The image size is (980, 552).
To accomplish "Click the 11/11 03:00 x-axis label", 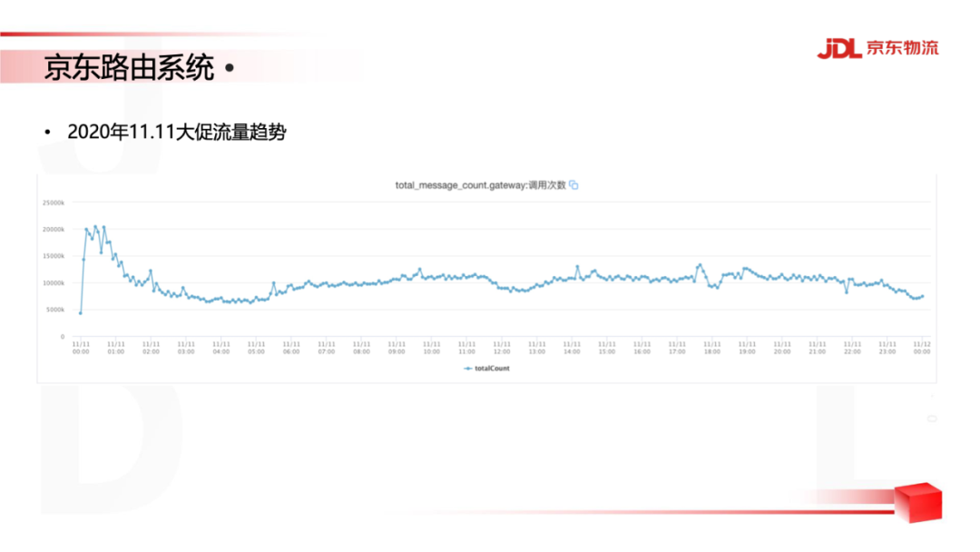I will [186, 349].
